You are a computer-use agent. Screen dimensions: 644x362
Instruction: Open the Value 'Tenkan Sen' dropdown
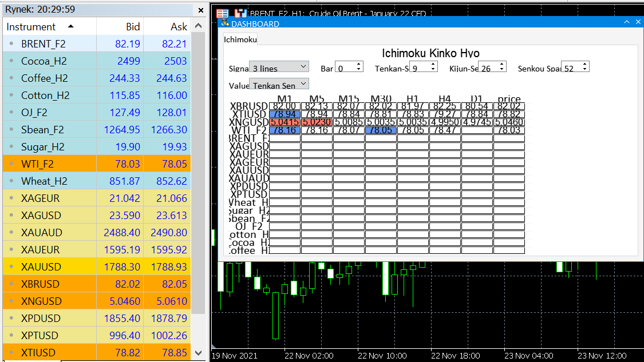[x=279, y=85]
